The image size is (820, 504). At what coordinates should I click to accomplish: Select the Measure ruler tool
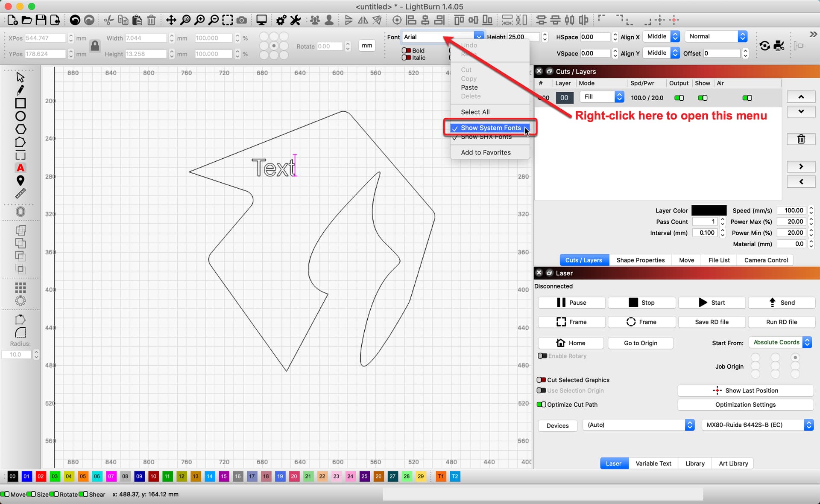20,194
